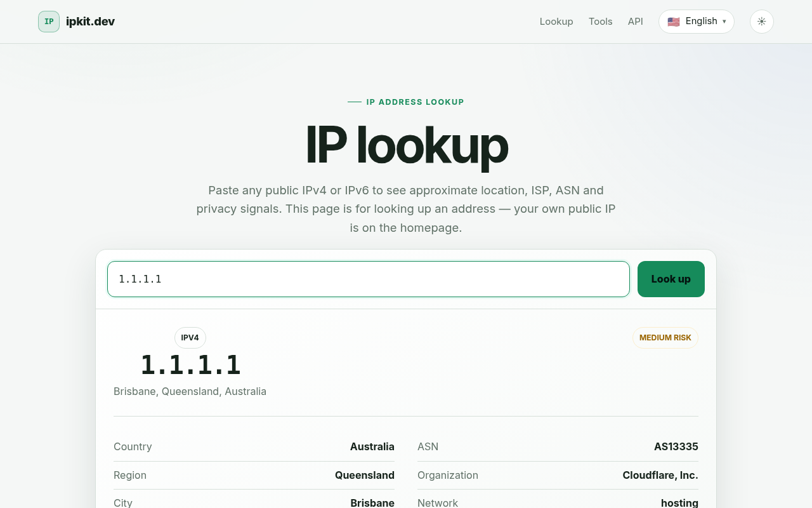The height and width of the screenshot is (508, 812).
Task: Click the IP ADDRESS LOOKUP label
Action: point(416,102)
